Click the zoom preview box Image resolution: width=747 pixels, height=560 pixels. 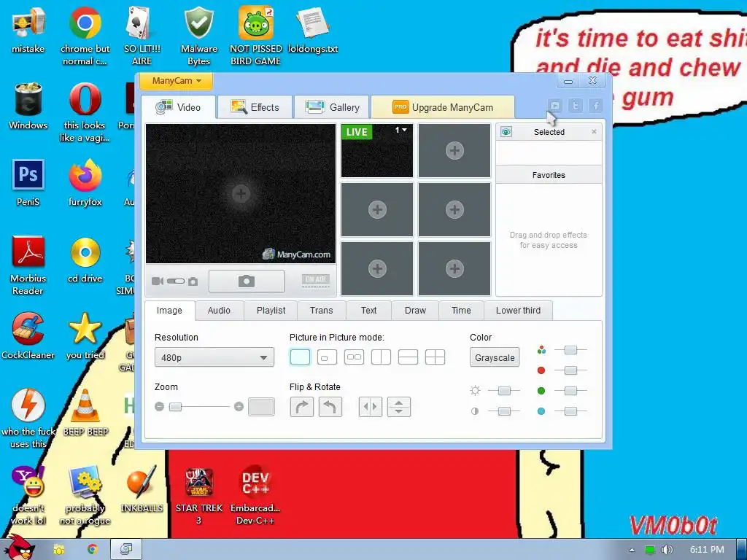click(x=261, y=407)
